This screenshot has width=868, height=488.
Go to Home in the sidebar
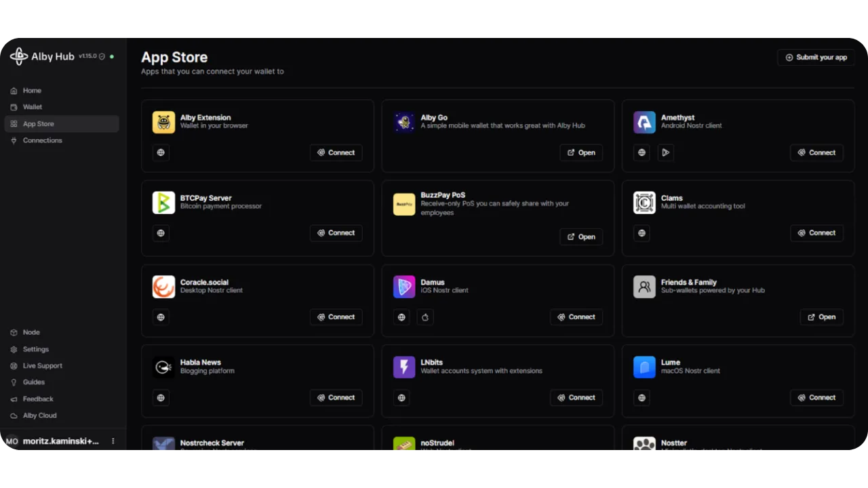pos(32,91)
